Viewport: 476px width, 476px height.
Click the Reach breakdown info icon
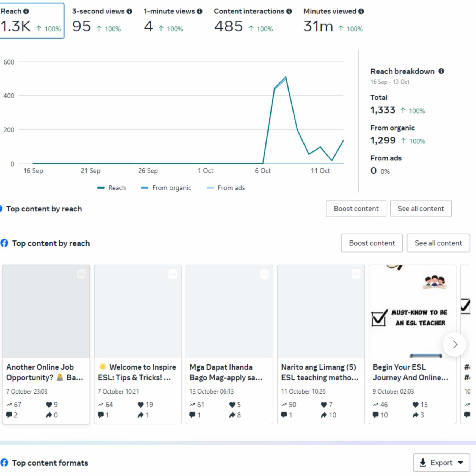[x=441, y=71]
